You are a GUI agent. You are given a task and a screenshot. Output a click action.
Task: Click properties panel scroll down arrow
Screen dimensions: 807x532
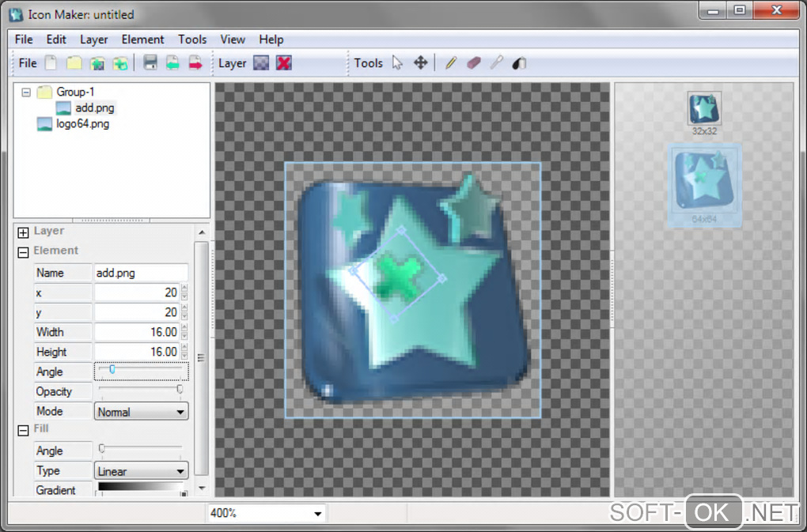(202, 489)
